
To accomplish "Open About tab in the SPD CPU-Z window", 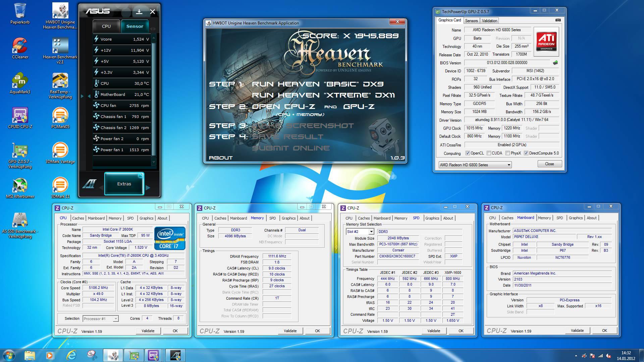I will pos(448,218).
